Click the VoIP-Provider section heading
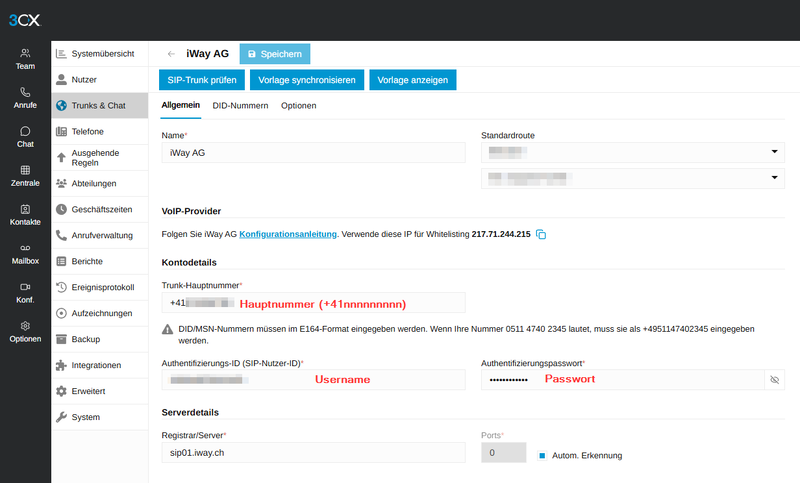The width and height of the screenshot is (800, 483). pyautogui.click(x=191, y=211)
